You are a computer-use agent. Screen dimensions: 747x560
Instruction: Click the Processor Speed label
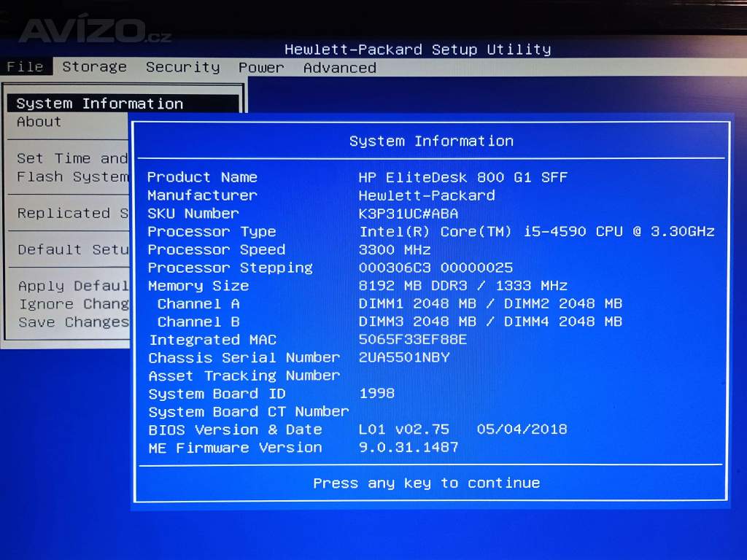(216, 249)
